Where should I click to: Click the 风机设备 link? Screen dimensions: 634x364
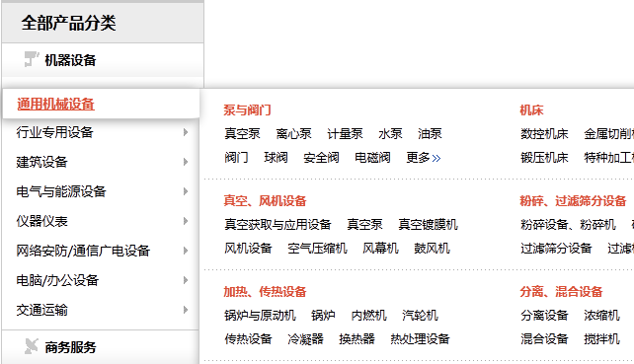(248, 248)
